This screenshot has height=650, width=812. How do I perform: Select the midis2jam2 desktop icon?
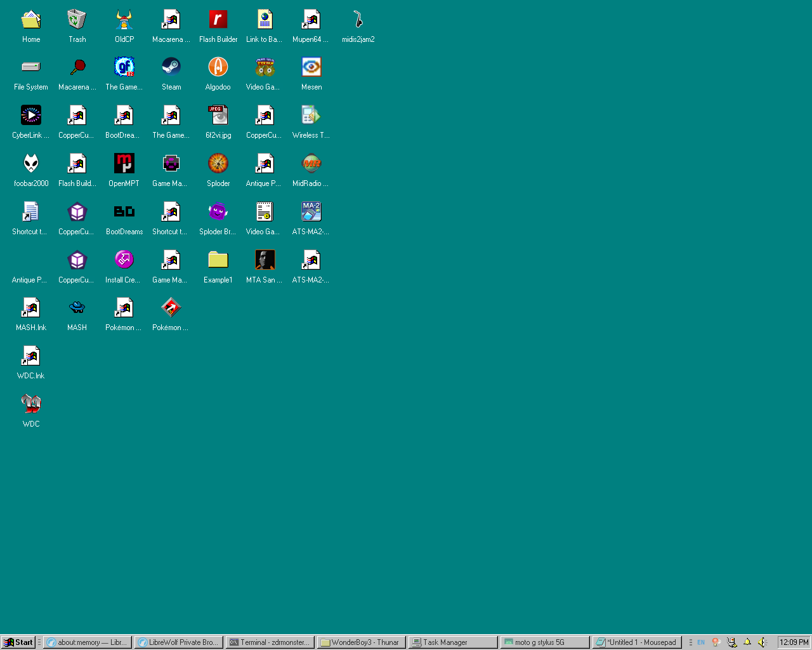(x=358, y=20)
